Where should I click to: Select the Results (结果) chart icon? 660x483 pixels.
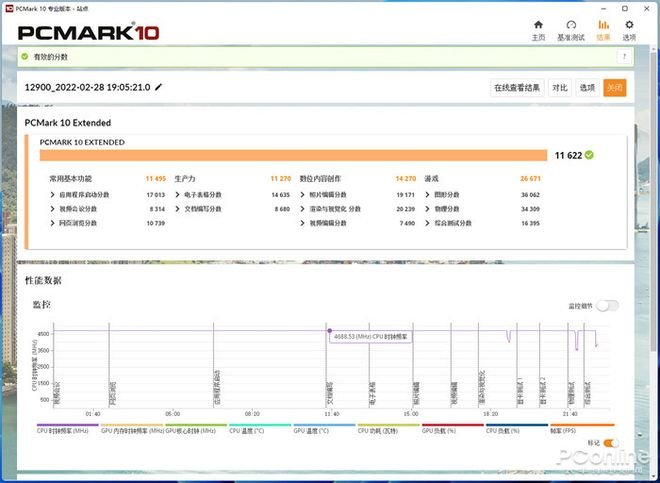[603, 26]
